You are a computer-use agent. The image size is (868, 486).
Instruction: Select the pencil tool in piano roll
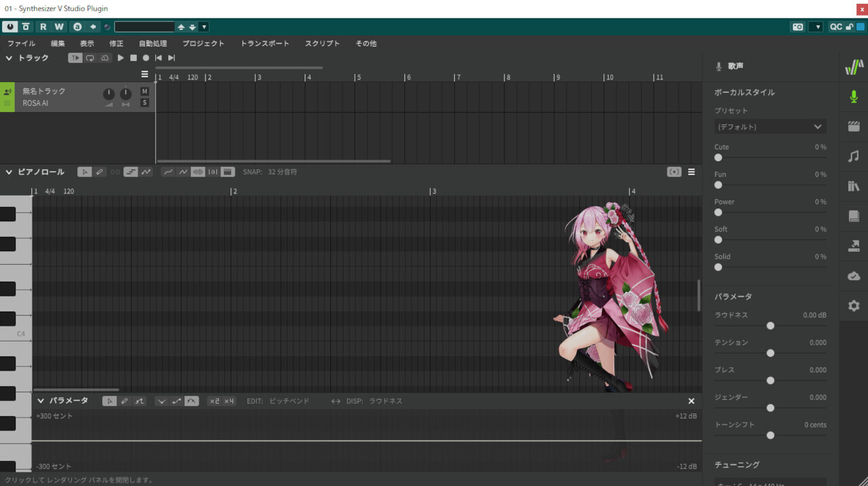(100, 172)
